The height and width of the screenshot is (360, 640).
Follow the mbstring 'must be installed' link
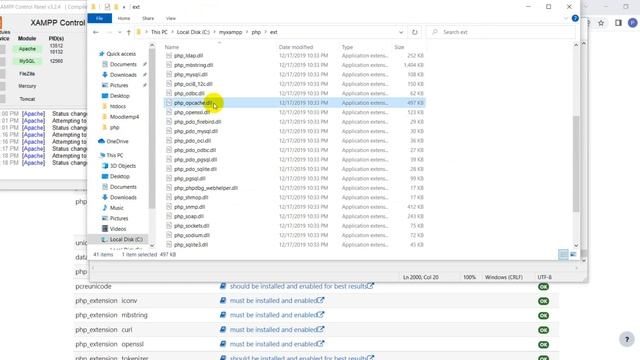pos(277,315)
